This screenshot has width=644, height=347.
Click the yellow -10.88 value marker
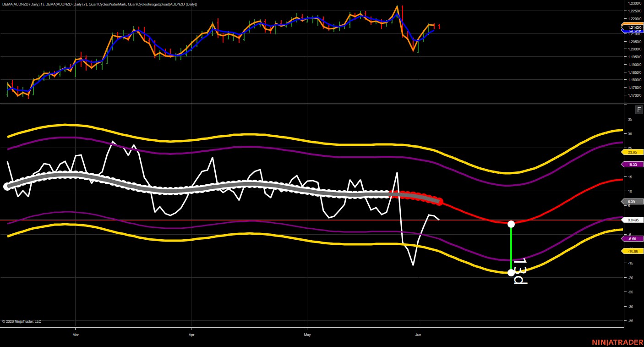tap(633, 251)
